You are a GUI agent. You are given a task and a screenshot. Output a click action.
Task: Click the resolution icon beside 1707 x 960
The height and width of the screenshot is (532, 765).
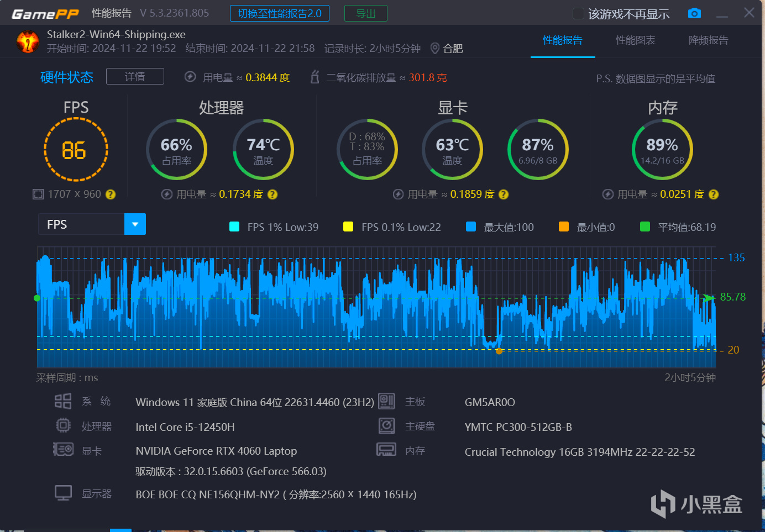(38, 194)
